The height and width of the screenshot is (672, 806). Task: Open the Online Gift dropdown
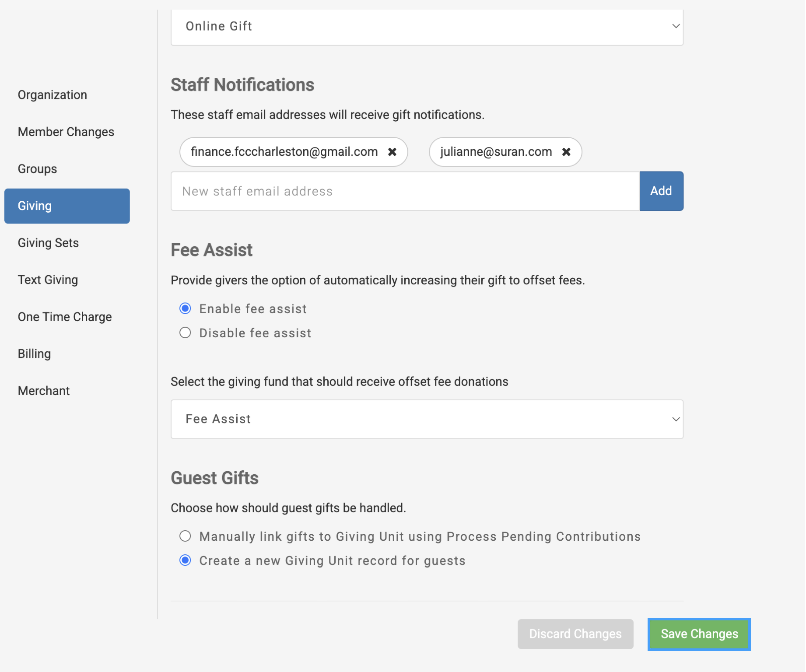pos(427,26)
